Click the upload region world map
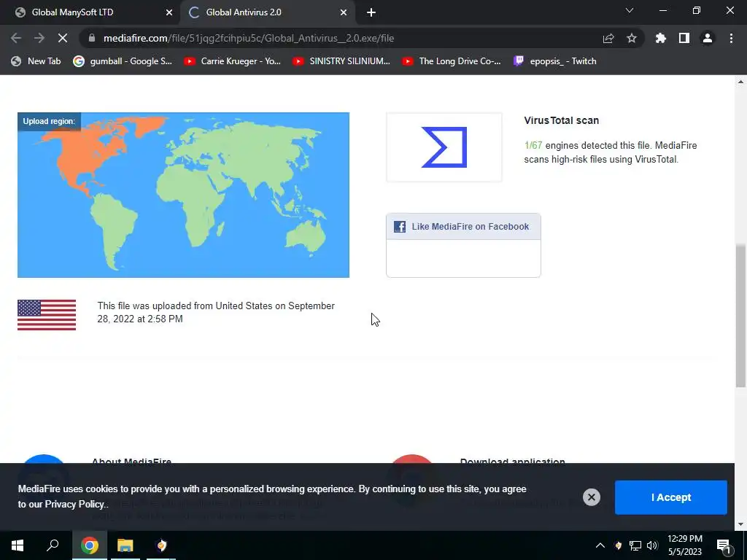The width and height of the screenshot is (747, 560). [183, 195]
